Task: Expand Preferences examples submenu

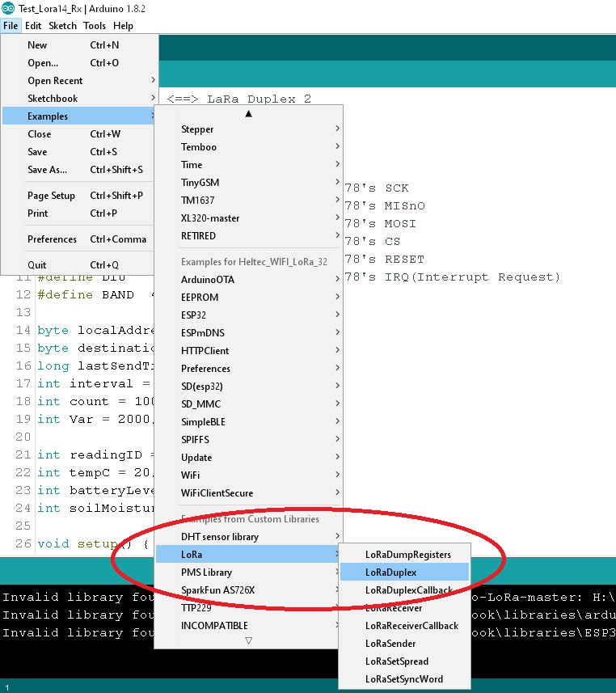Action: pos(248,368)
